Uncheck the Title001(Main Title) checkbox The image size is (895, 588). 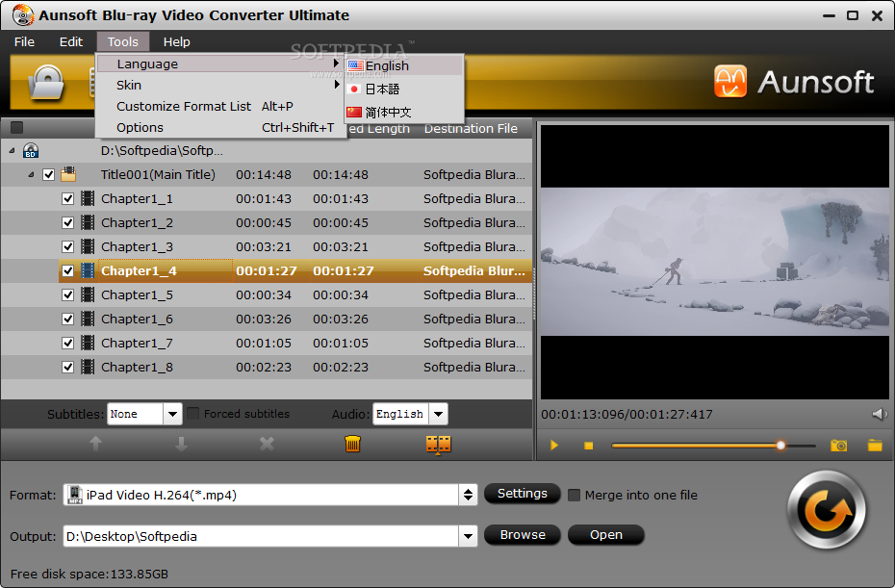[x=49, y=175]
